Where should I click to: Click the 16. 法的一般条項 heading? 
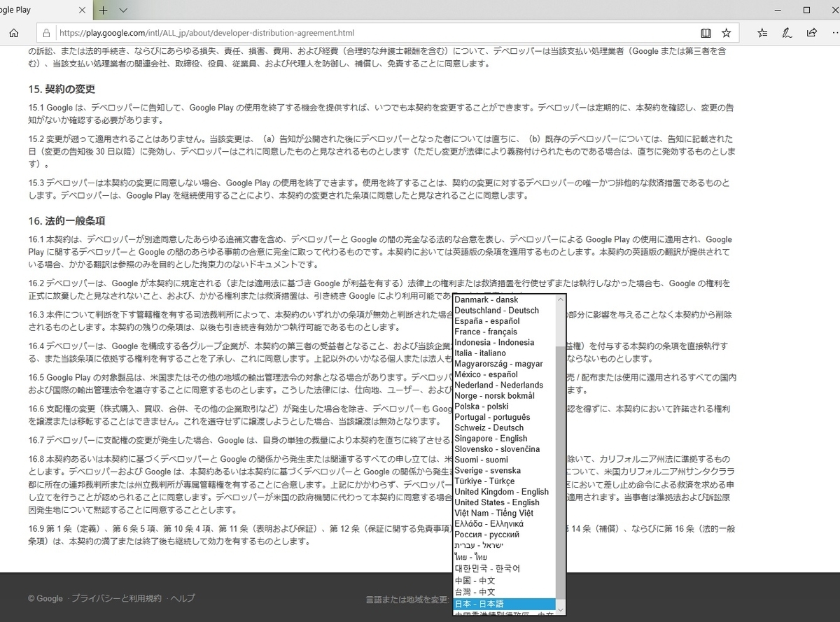(x=66, y=220)
